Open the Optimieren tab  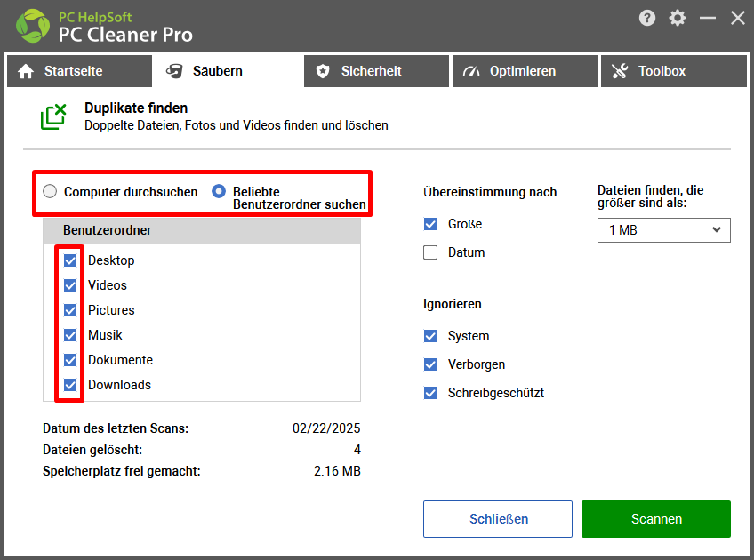[525, 71]
